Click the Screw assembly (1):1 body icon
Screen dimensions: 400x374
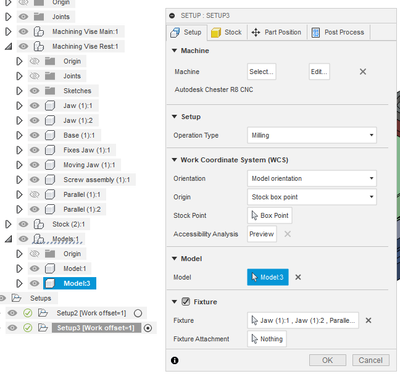pyautogui.click(x=50, y=180)
